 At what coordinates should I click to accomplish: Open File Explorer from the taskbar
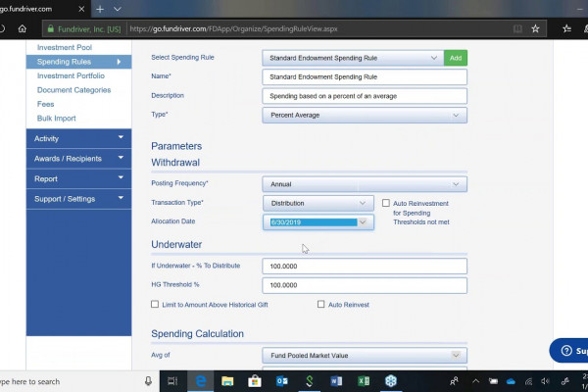pos(226,381)
